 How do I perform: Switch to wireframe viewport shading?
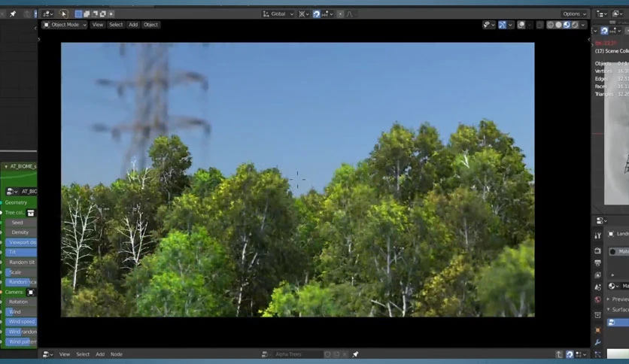coord(551,25)
